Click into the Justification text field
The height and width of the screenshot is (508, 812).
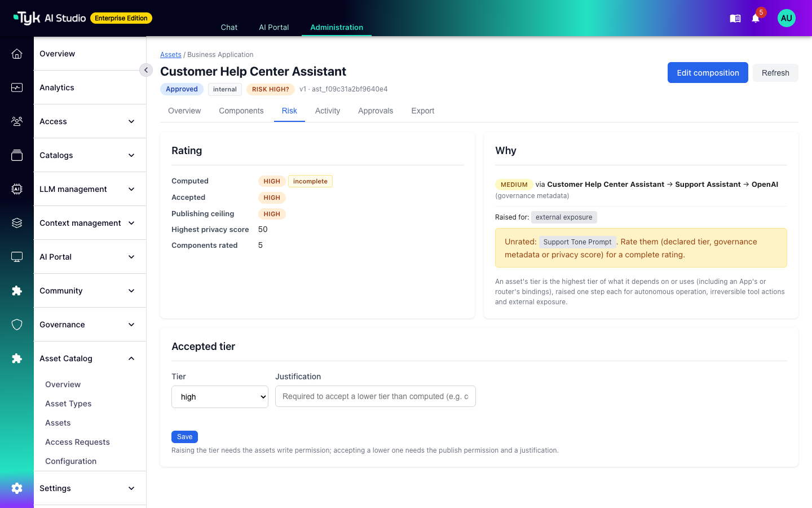point(376,396)
